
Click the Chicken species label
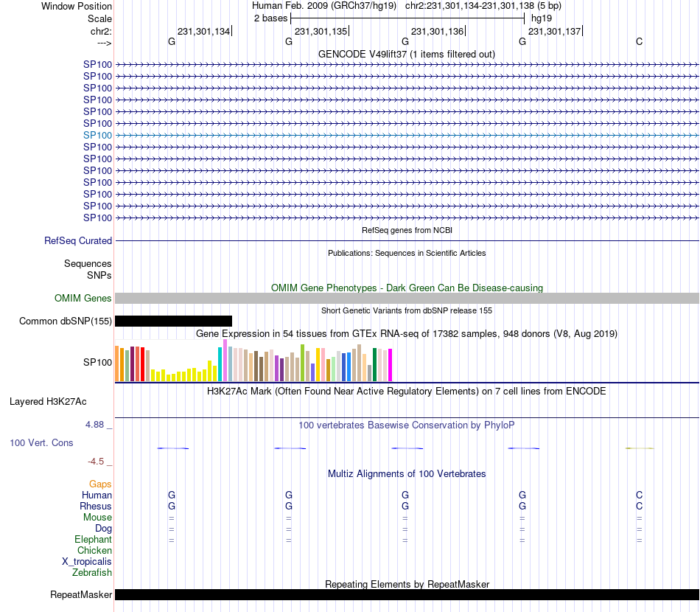tap(94, 550)
